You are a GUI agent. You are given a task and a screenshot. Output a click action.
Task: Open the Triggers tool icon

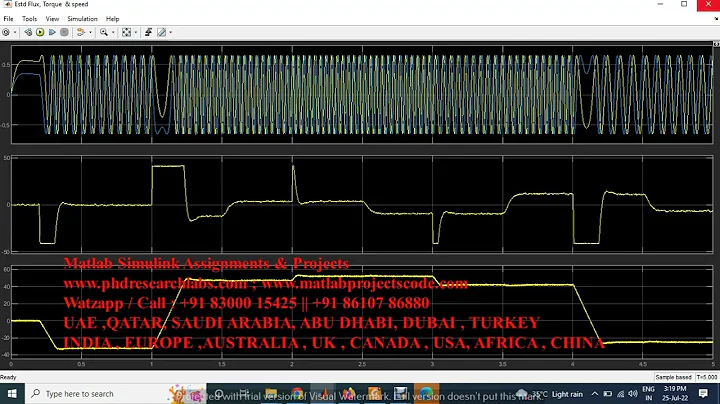148,32
